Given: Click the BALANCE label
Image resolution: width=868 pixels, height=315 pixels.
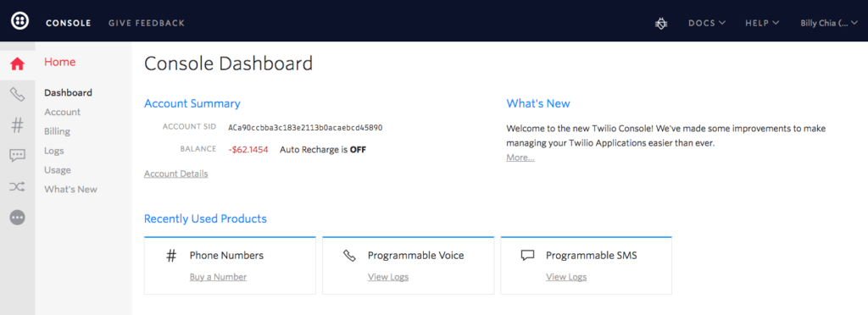Looking at the screenshot, I should (198, 149).
